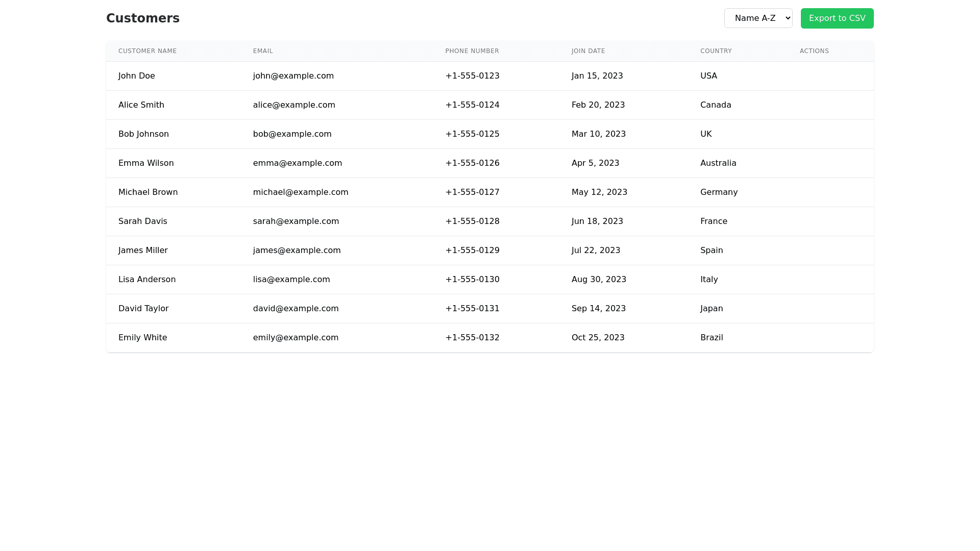Click phone number +1-555-0131
This screenshot has width=980, height=551.
pos(472,309)
